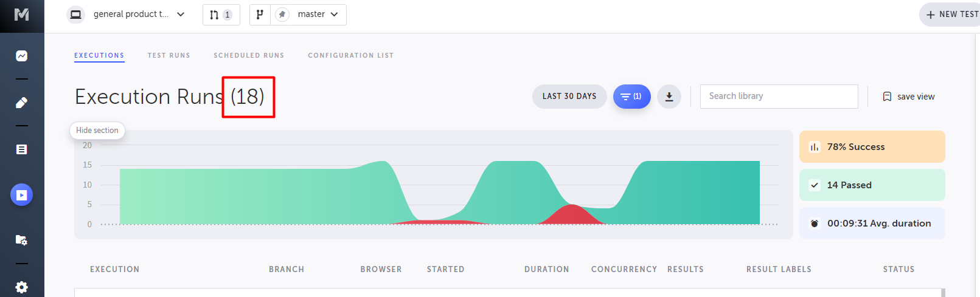Click the save view link

tap(909, 97)
